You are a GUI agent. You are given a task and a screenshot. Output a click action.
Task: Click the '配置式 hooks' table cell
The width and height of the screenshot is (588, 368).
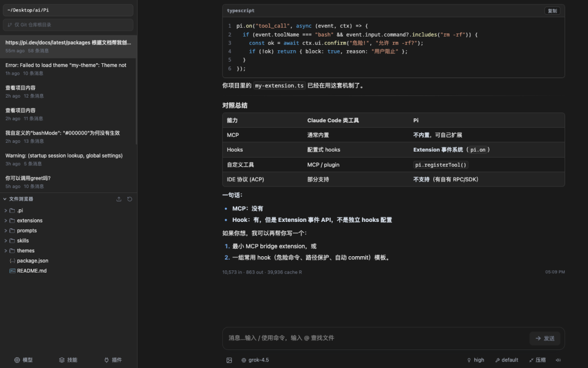pyautogui.click(x=323, y=150)
